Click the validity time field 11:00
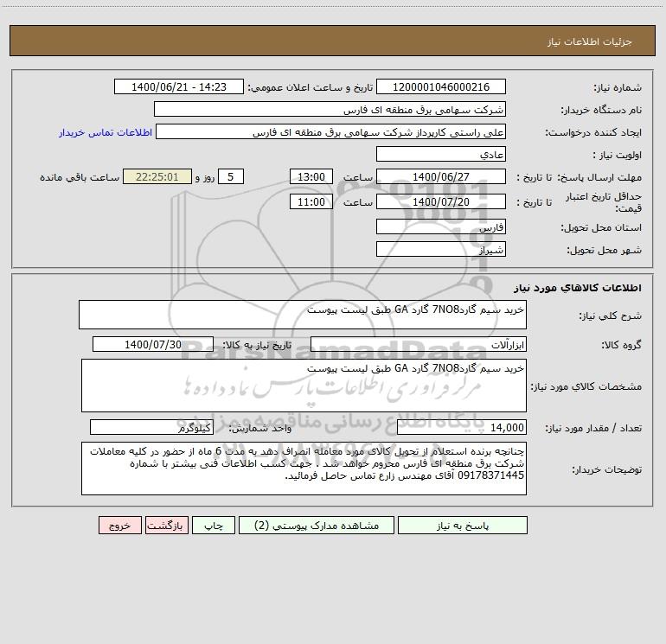Viewport: 666px width, 644px height. (311, 201)
